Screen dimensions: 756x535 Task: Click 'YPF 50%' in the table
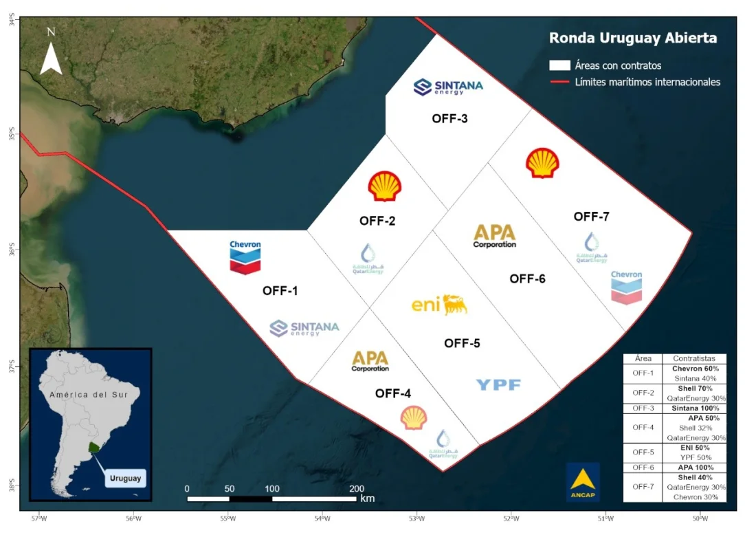click(696, 457)
